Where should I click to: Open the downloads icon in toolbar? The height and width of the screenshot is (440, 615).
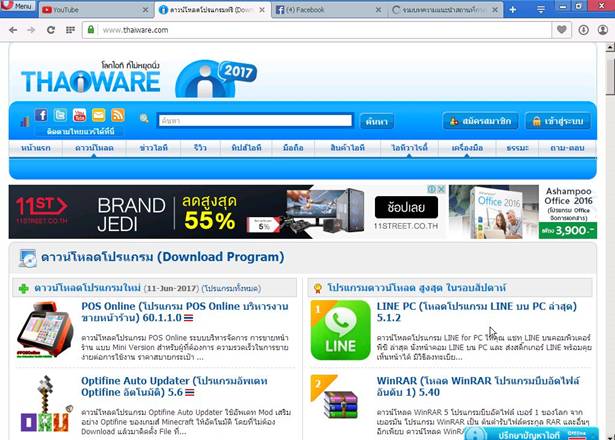[584, 30]
